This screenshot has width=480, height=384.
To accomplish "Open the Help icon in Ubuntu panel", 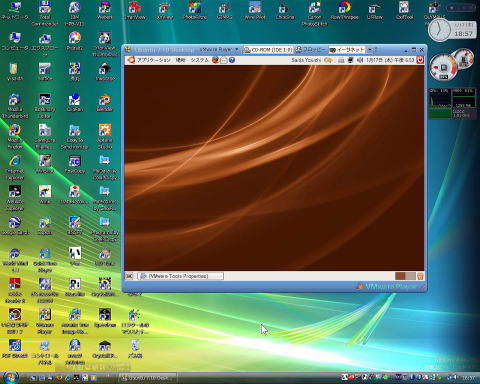I will (232, 60).
